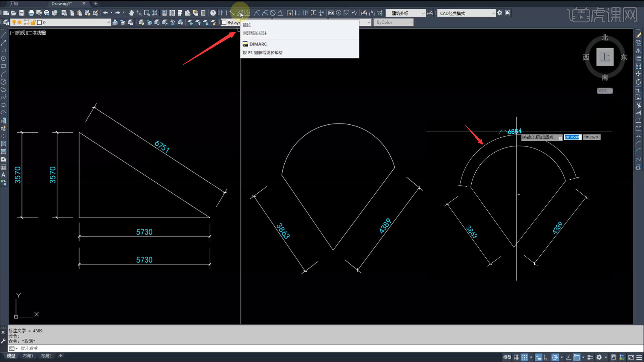The width and height of the screenshot is (644, 362).
Task: Select the Multiline Text tool
Action: [3, 175]
